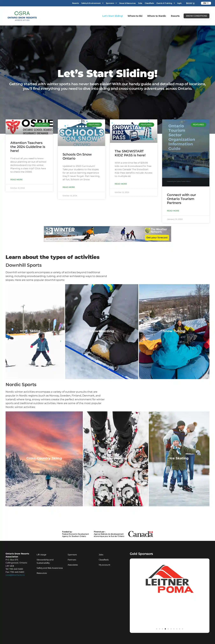Image resolution: width=215 pixels, height=644 pixels.
Task: Select the last Gold Sponsors carousel dot
Action: [183, 629]
